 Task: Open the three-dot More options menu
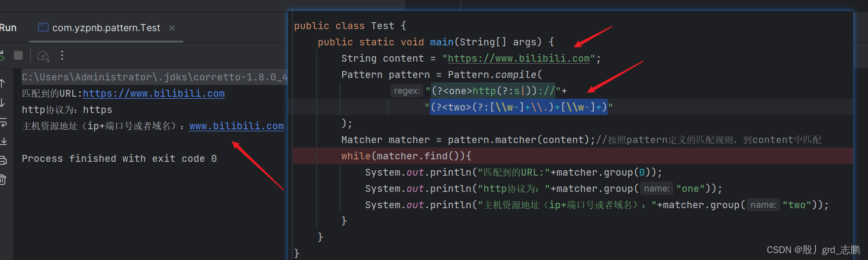[62, 55]
